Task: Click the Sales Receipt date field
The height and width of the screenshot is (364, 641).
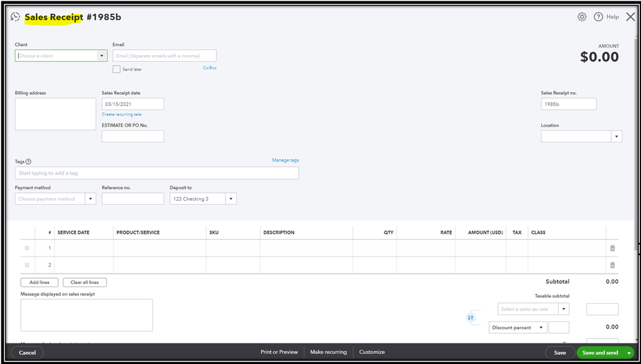Action: [x=133, y=104]
